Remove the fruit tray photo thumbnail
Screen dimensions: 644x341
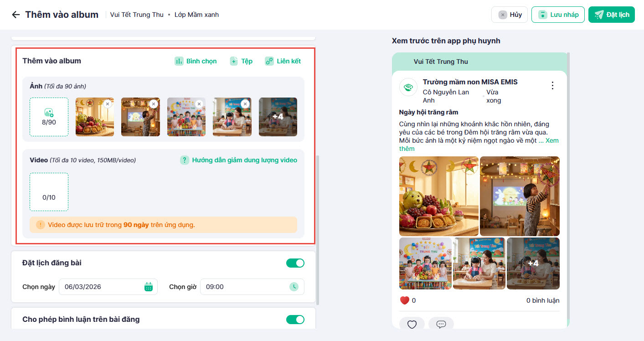(x=107, y=104)
